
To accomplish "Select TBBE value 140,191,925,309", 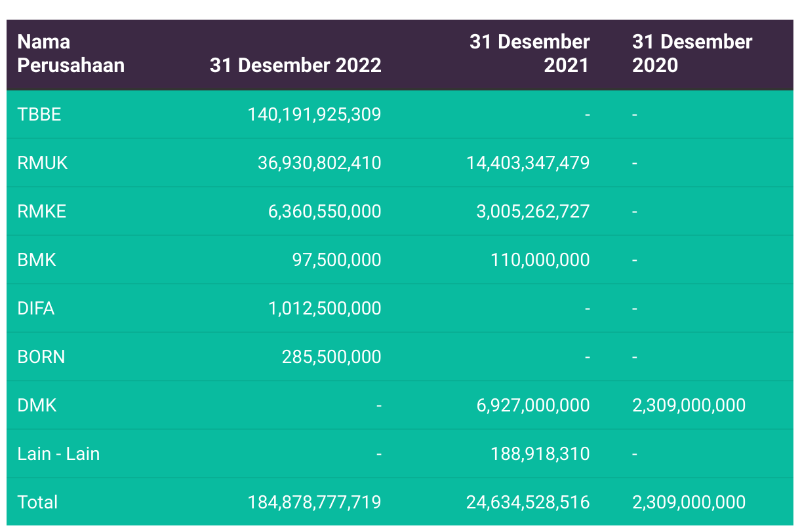I will coord(314,115).
